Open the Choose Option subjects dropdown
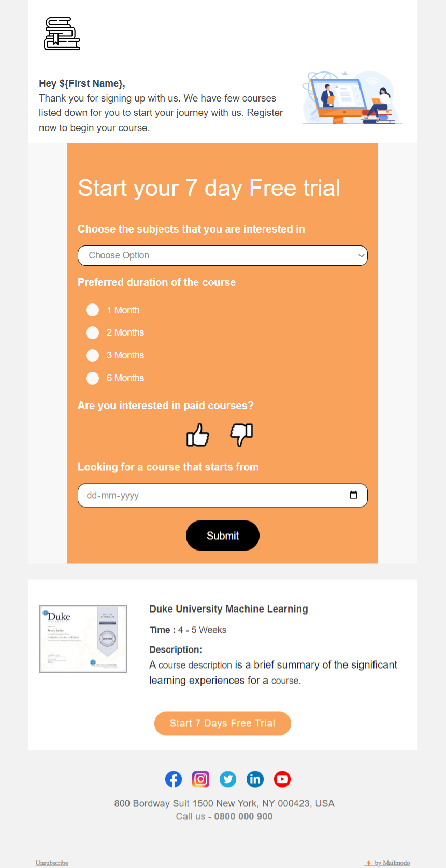Viewport: 446px width, 868px height. [x=223, y=255]
